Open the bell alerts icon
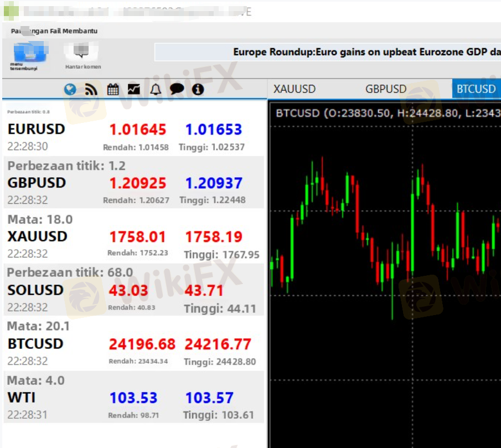501x448 pixels. coord(156,90)
